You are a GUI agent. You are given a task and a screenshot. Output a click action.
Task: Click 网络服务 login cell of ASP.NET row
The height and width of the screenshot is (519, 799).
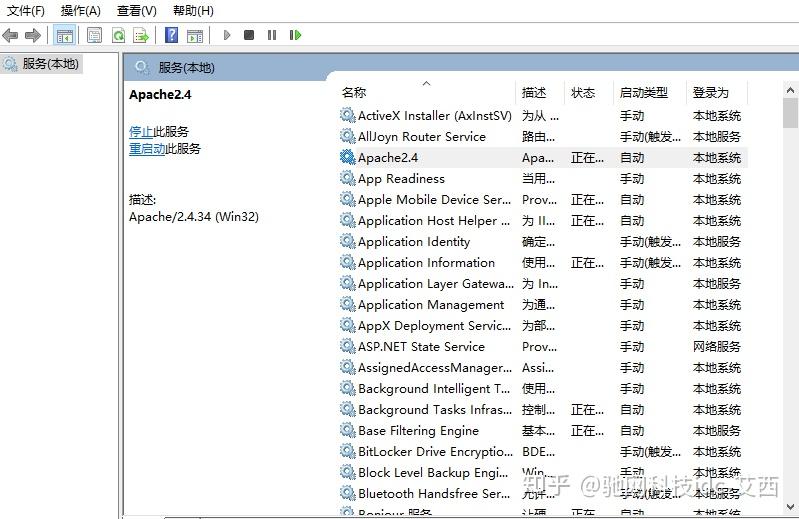point(716,347)
